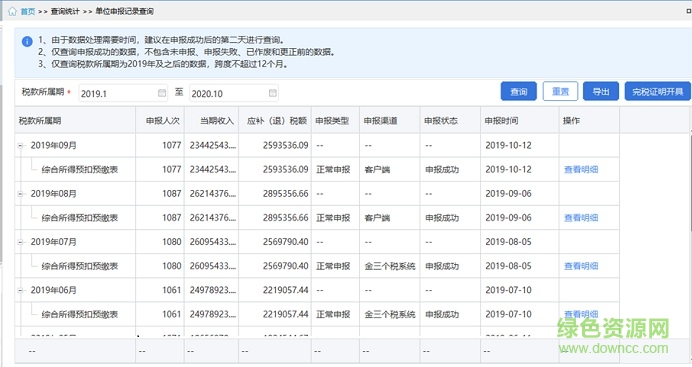Viewport: 692px width, 367px height.
Task: Click 申报成功 status in 2019-09-06 sub-row
Action: [442, 218]
